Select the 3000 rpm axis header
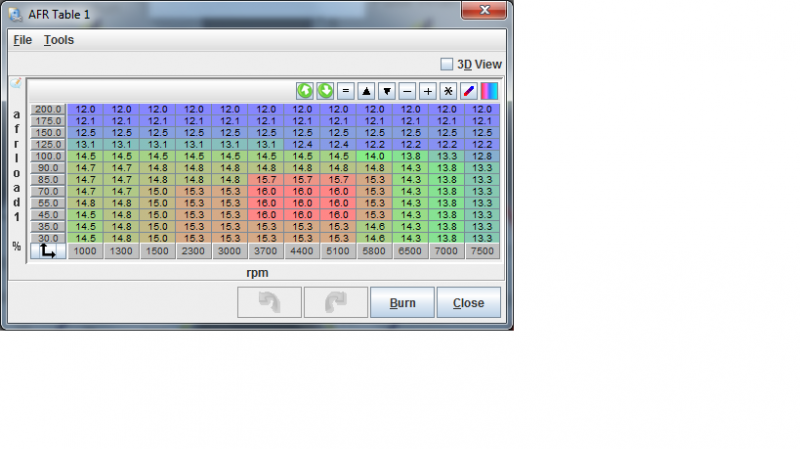The width and height of the screenshot is (800, 449). tap(230, 251)
